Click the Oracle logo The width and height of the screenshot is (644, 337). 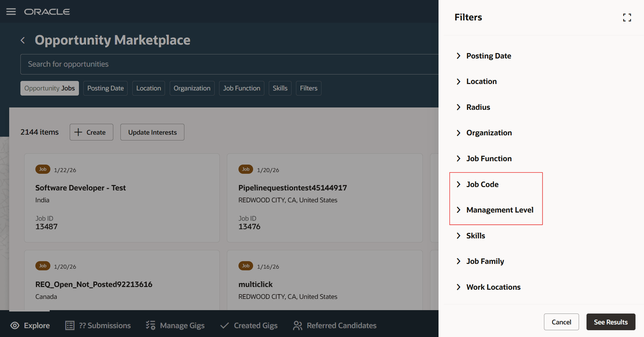click(x=47, y=11)
